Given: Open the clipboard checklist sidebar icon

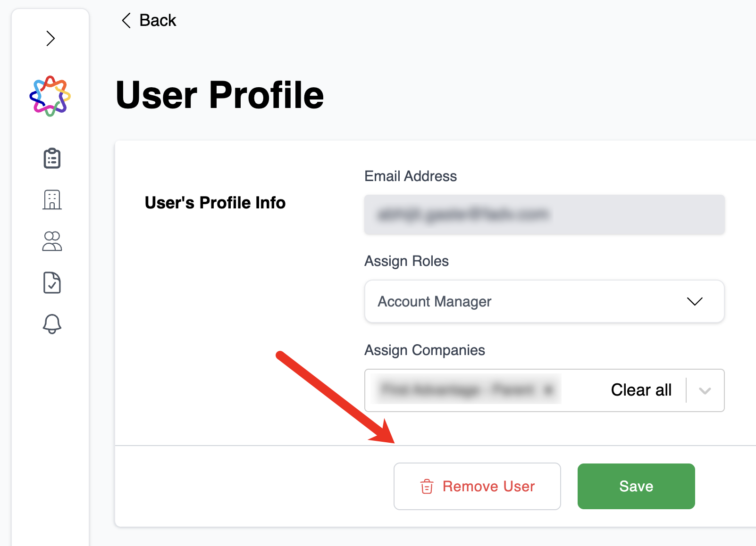Looking at the screenshot, I should [x=52, y=158].
